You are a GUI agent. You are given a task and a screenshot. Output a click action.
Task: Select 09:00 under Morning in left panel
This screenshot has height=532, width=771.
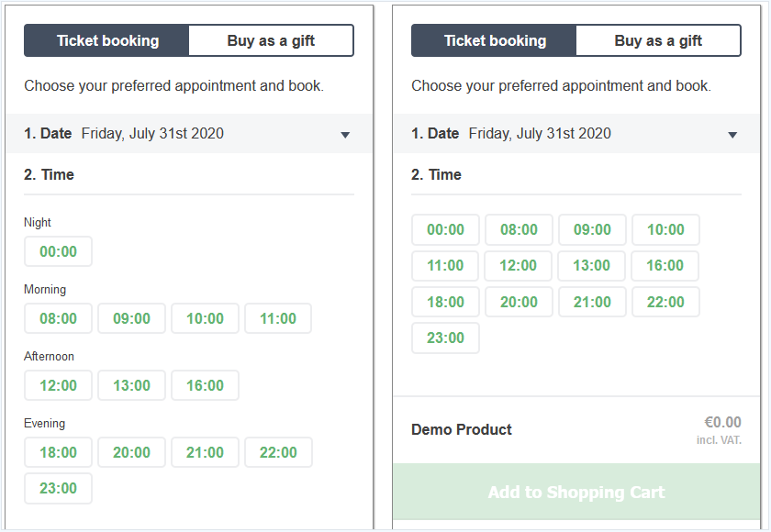click(x=132, y=318)
